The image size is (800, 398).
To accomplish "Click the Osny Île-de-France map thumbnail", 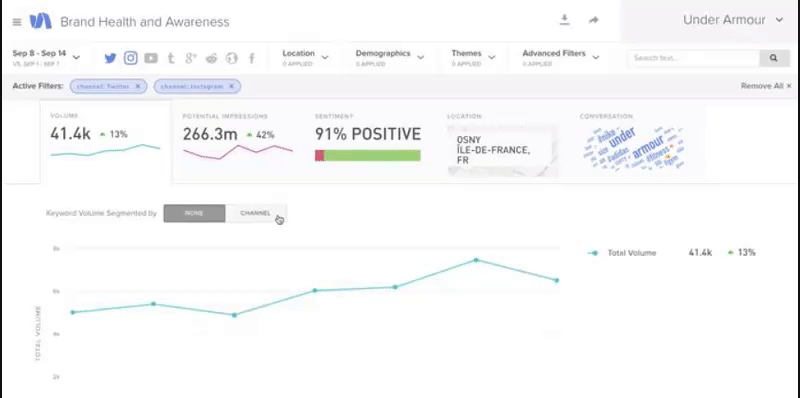I will (502, 151).
